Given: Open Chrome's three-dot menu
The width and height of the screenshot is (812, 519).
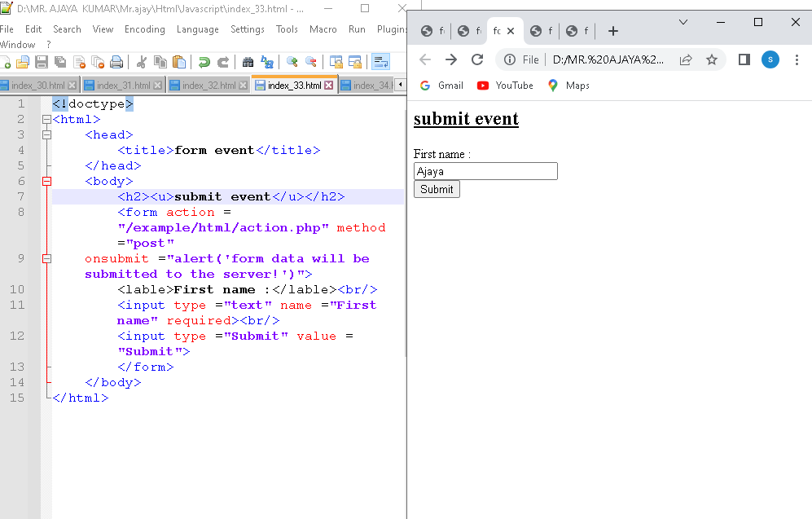Looking at the screenshot, I should pyautogui.click(x=797, y=59).
